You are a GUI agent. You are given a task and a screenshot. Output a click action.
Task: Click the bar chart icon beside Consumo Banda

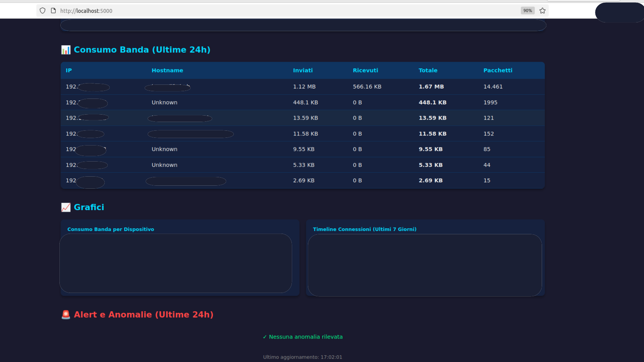coord(66,50)
